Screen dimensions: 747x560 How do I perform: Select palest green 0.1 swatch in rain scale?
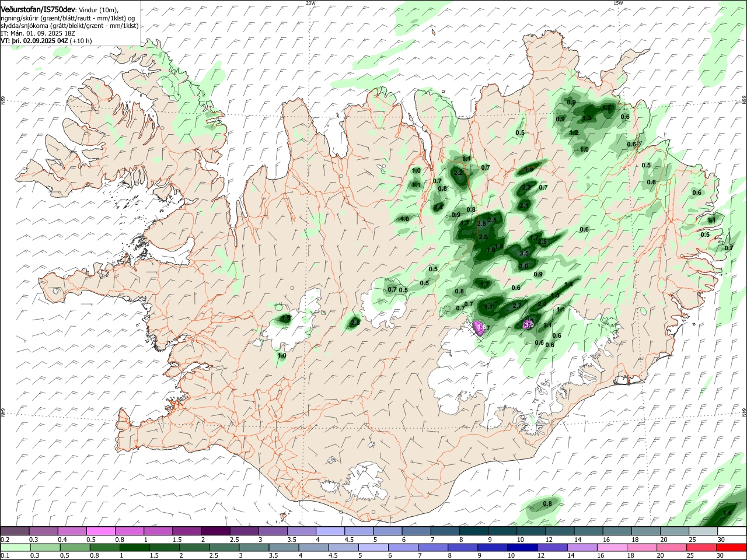[x=15, y=547]
